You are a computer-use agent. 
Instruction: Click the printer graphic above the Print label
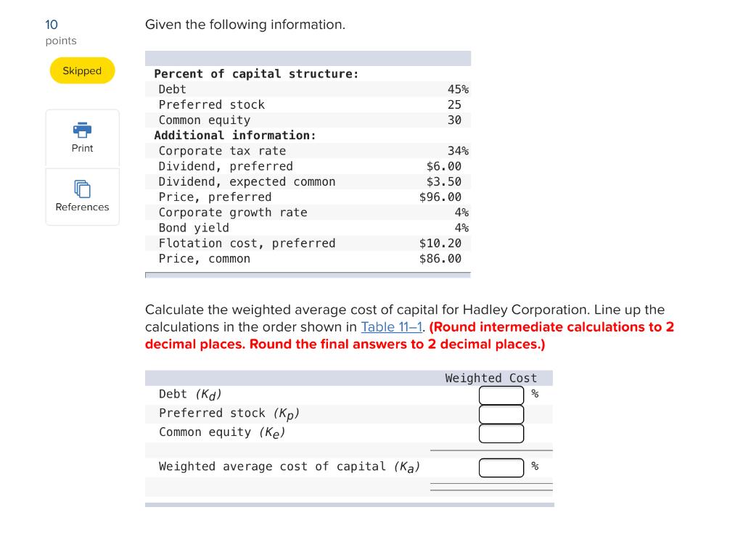pos(82,131)
